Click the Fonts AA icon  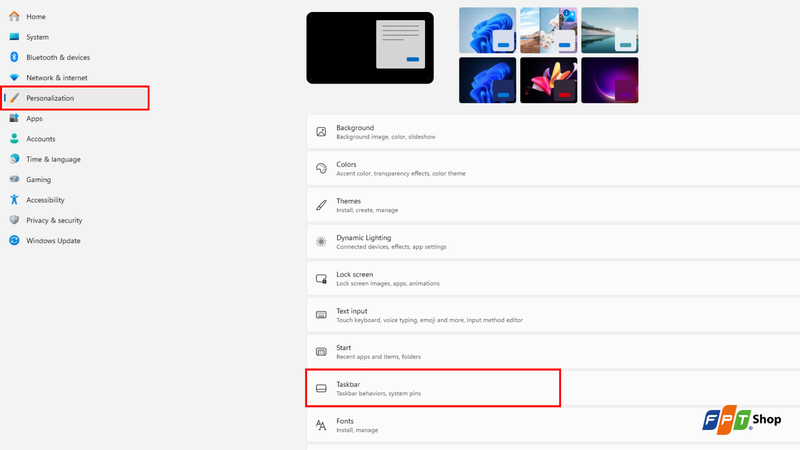tap(321, 425)
